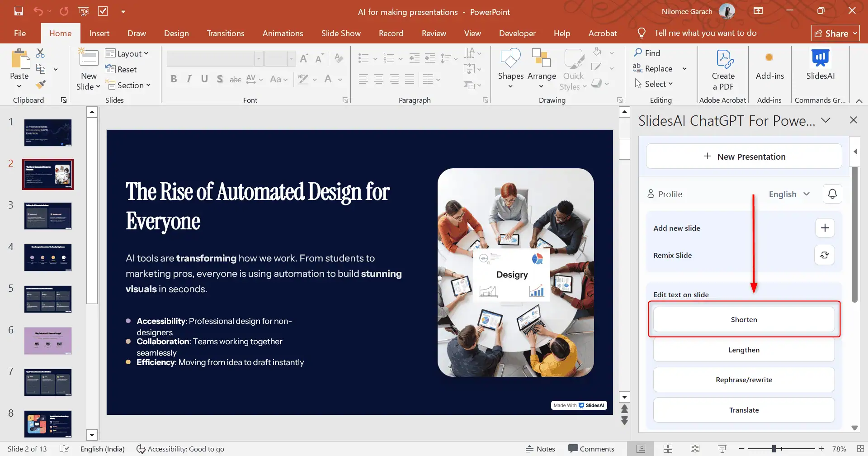This screenshot has width=868, height=456.
Task: Switch to Slide Sorter view icon
Action: [668, 449]
